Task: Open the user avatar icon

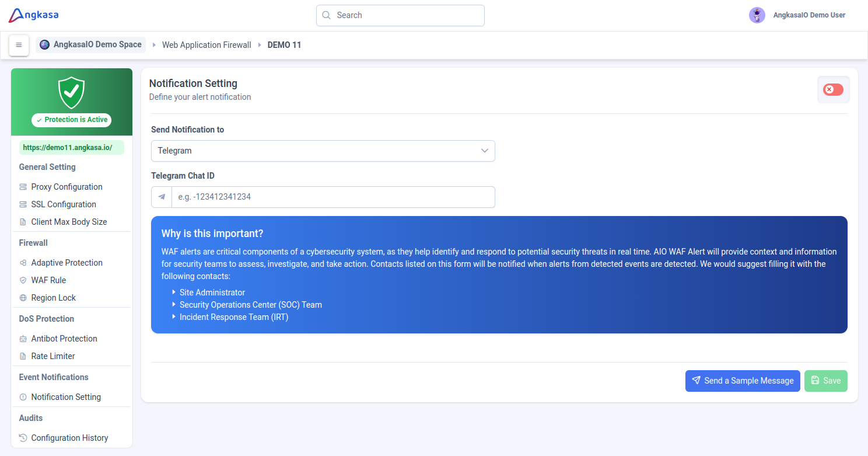Action: pos(757,15)
